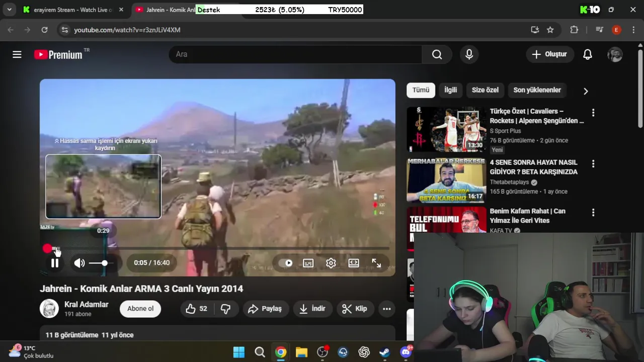644x362 pixels.
Task: Open the weather widget showing 13°C
Action: click(x=31, y=351)
